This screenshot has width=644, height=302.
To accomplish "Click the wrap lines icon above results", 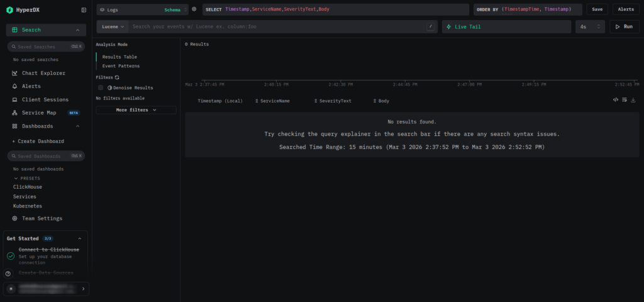I will point(625,100).
